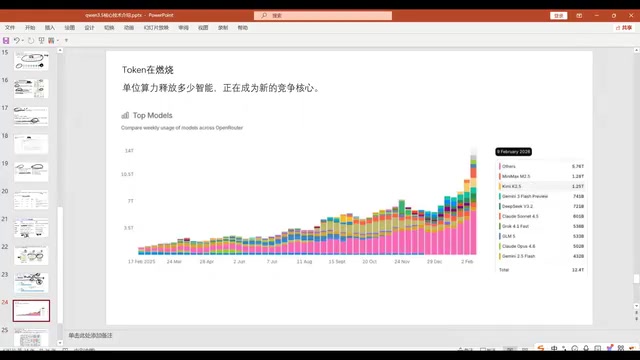The image size is (640, 360).
Task: Redo the action with the circular arrow icon
Action: pyautogui.click(x=31, y=40)
